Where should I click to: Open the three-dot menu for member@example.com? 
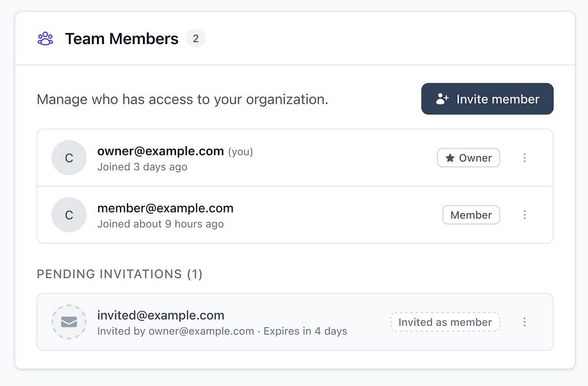[524, 215]
